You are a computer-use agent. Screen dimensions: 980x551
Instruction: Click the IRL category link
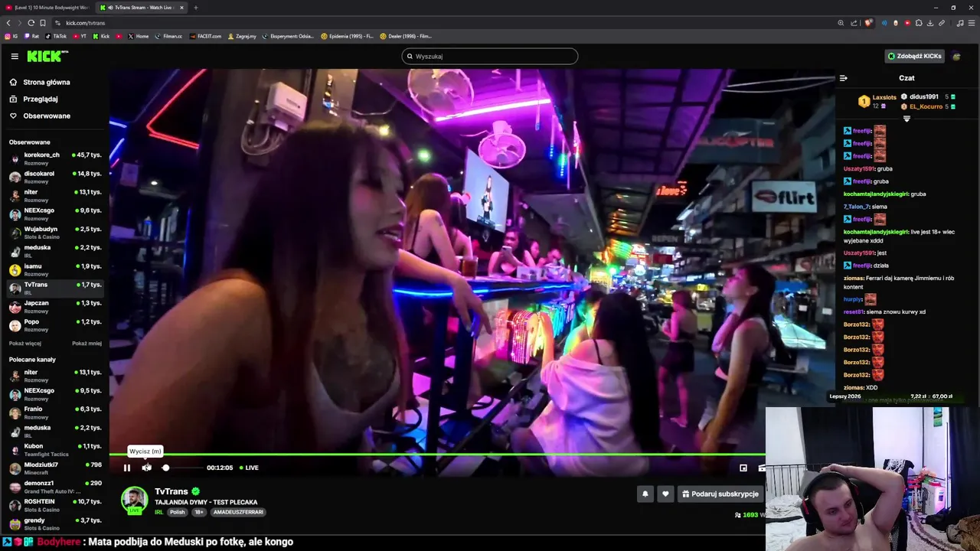point(159,512)
